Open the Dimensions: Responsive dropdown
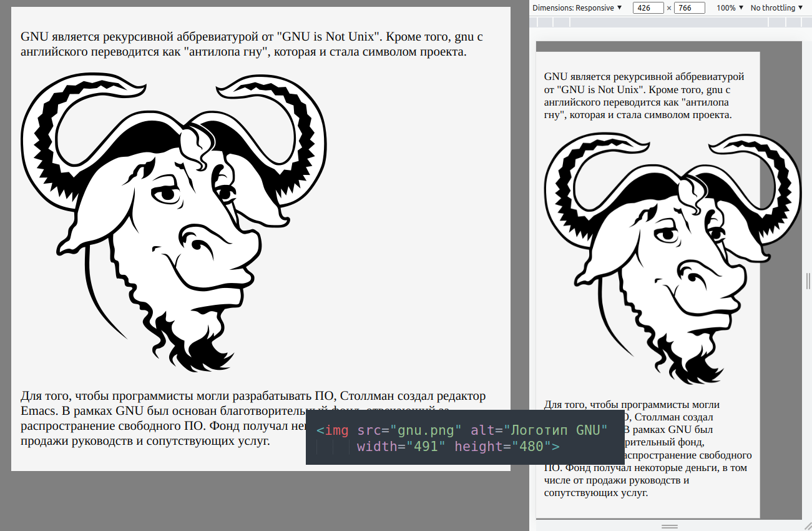Image resolution: width=812 pixels, height=531 pixels. tap(577, 7)
